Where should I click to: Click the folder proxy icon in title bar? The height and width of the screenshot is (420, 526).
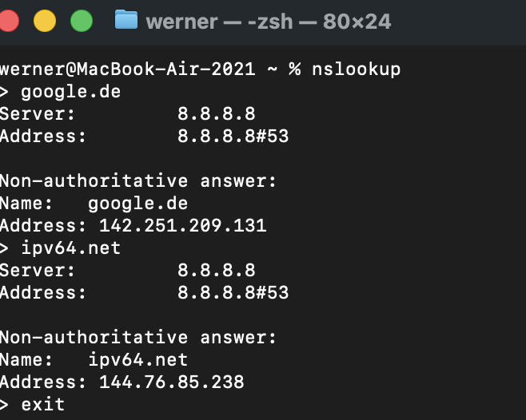pos(126,20)
